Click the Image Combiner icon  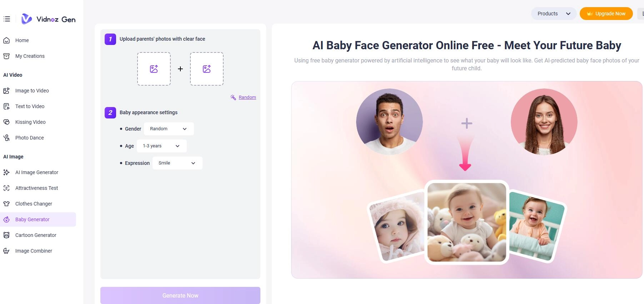pos(6,251)
